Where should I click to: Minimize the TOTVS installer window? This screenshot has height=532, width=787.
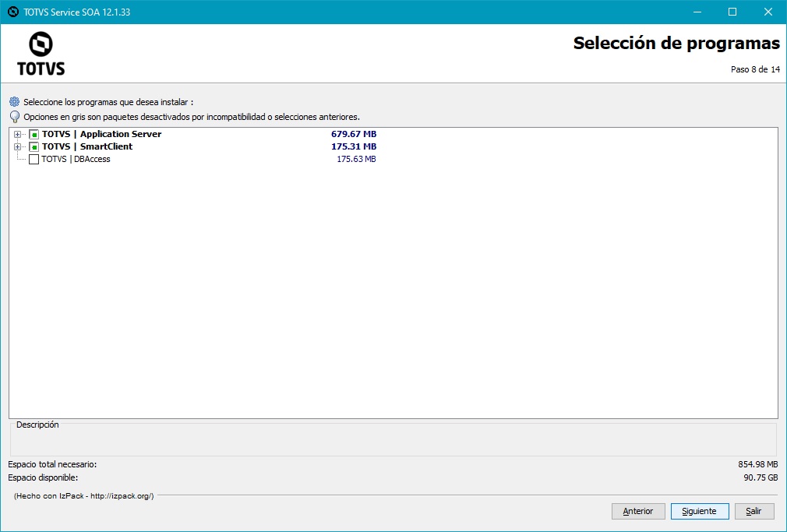tap(697, 12)
